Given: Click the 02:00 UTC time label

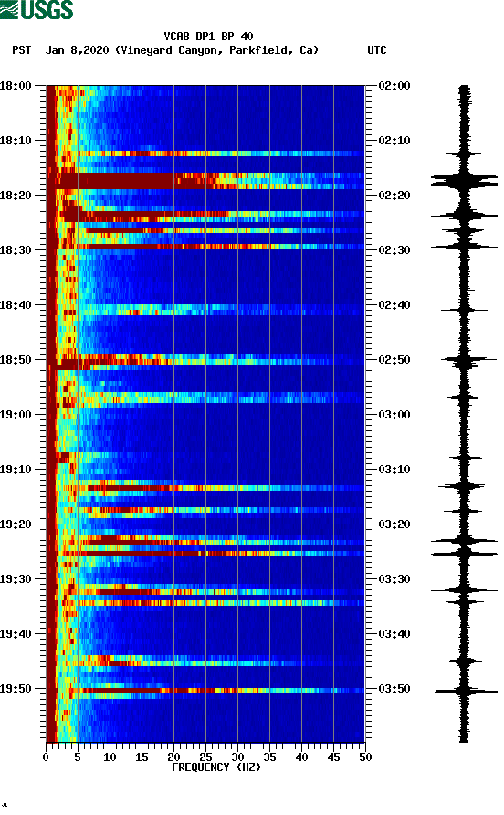Looking at the screenshot, I should point(394,86).
